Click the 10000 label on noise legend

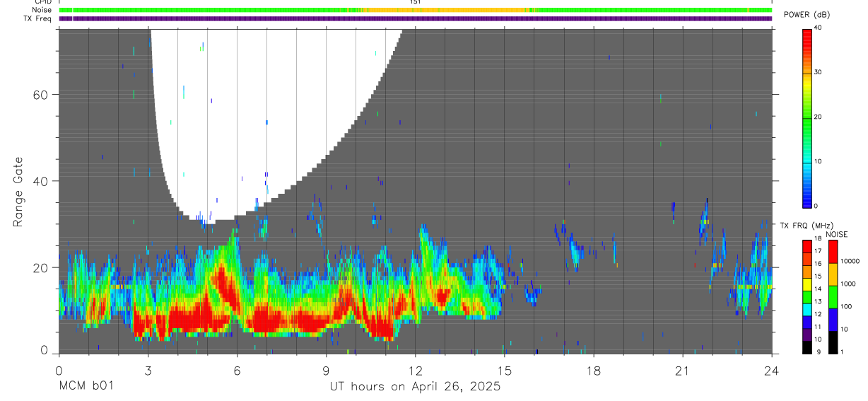pyautogui.click(x=850, y=262)
